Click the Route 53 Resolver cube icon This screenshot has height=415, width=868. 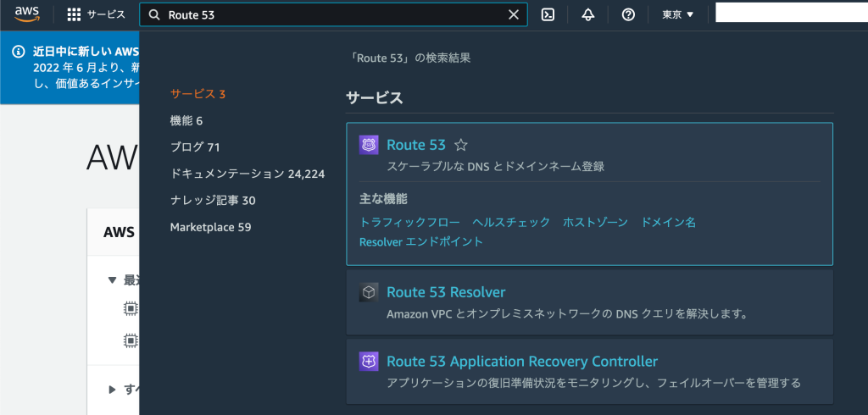pyautogui.click(x=369, y=292)
